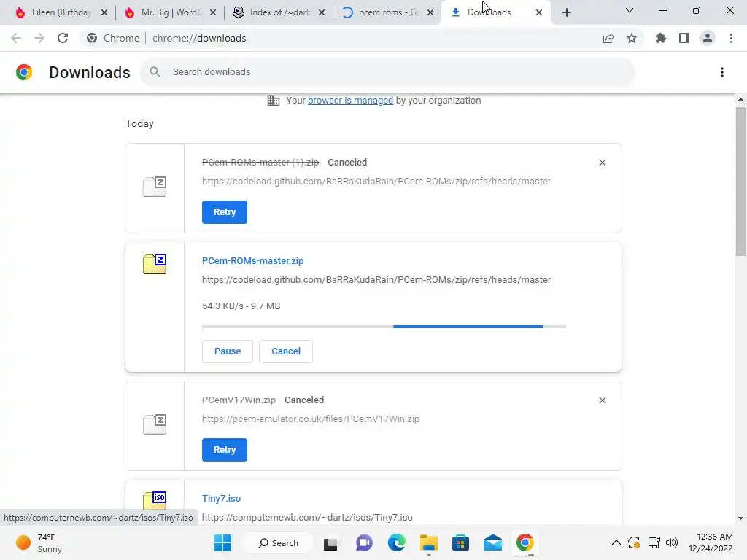The width and height of the screenshot is (747, 560).
Task: Click the page vertical scrollbar thumb
Action: (740, 182)
